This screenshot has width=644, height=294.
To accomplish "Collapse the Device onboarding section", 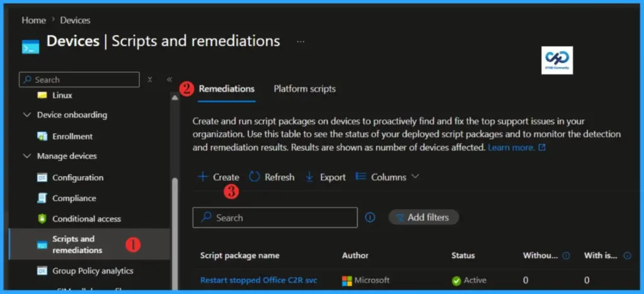I will 27,115.
